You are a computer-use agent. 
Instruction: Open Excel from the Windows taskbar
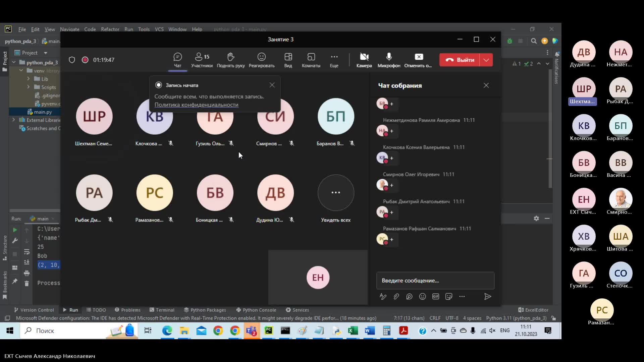pos(353,331)
